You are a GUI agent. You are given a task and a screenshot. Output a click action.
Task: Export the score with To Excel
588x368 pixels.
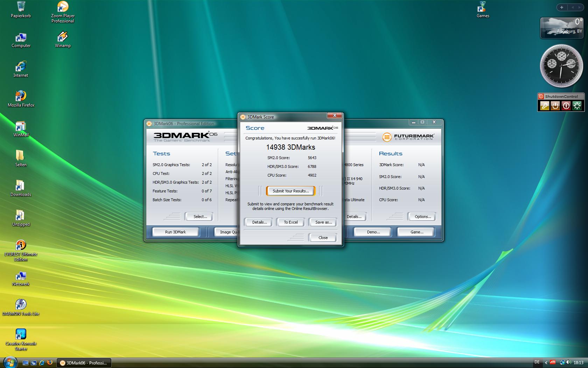pos(290,222)
